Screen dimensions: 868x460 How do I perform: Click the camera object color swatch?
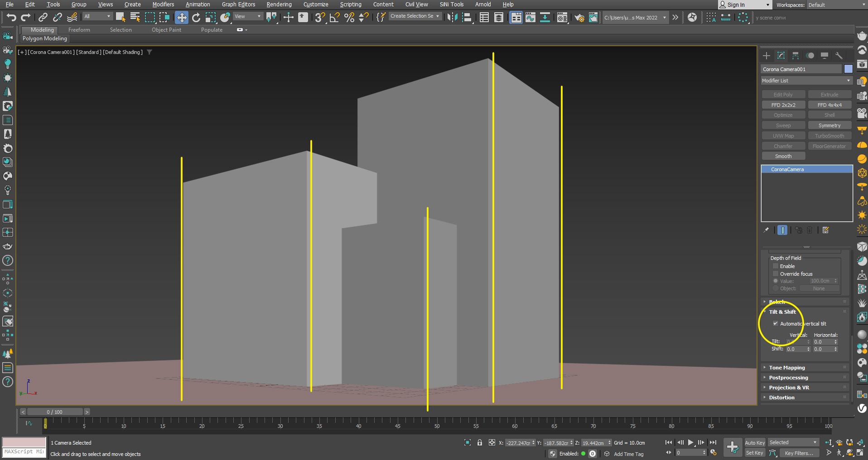[848, 69]
